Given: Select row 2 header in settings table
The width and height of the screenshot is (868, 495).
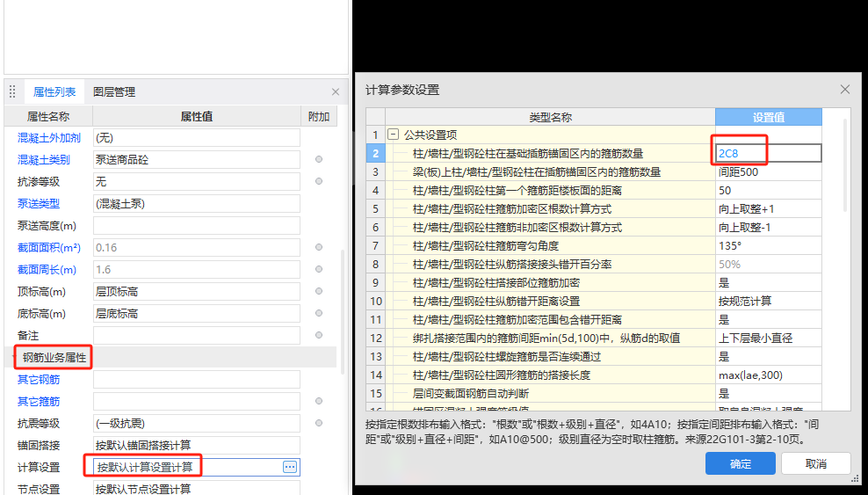Looking at the screenshot, I should coord(375,153).
